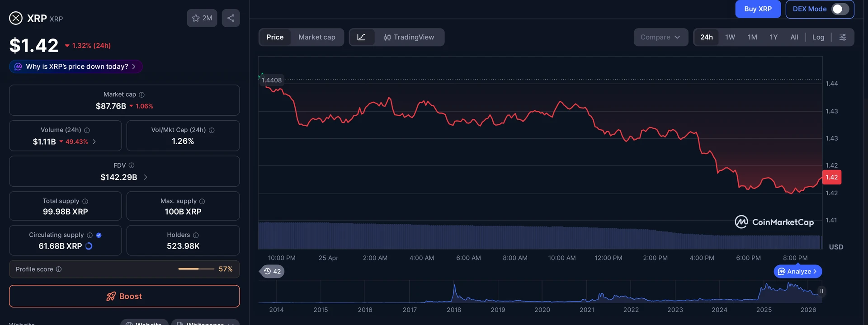Select the All time range
The height and width of the screenshot is (325, 868).
[794, 37]
